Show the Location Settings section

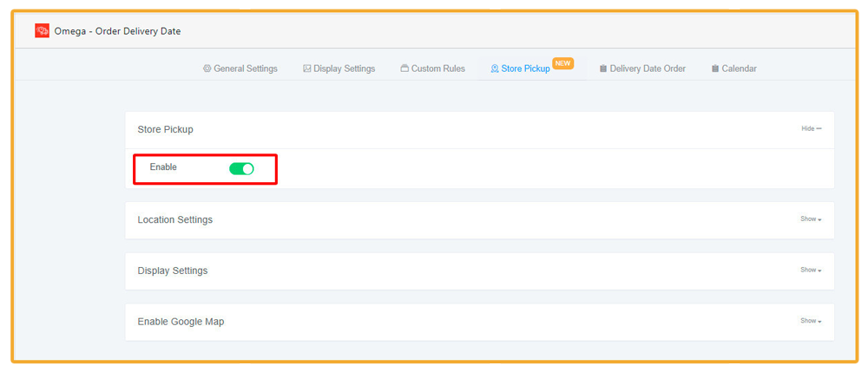pyautogui.click(x=811, y=219)
